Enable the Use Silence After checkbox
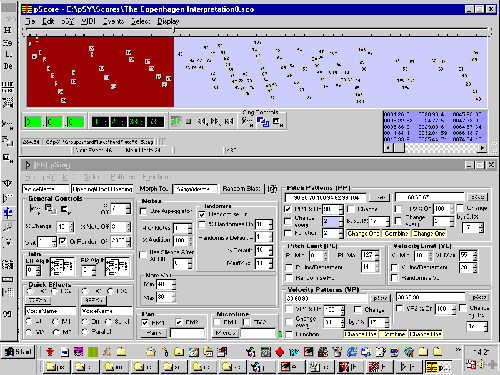Viewport: 500px width, 375px height. tap(143, 255)
